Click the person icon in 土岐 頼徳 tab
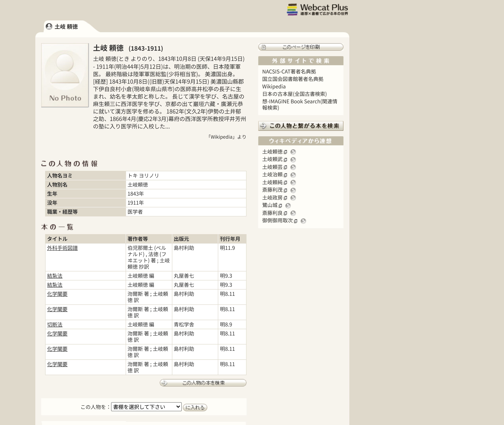Viewport: 504px width, 425px height. coord(49,26)
